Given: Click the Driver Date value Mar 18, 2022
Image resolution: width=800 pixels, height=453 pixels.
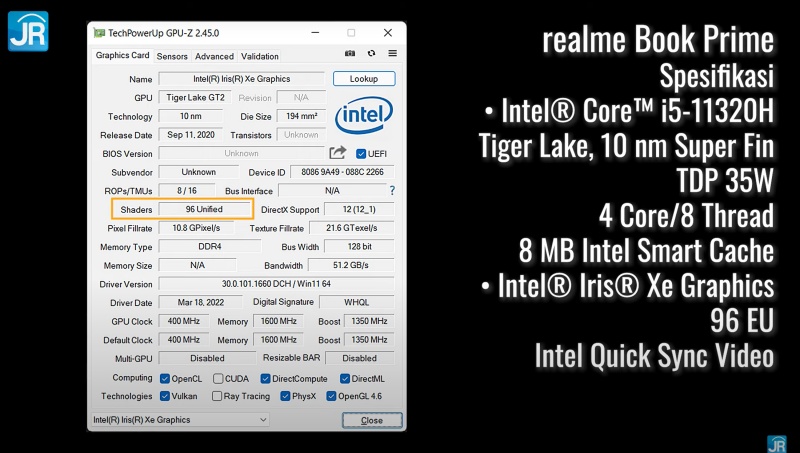Looking at the screenshot, I should [201, 302].
